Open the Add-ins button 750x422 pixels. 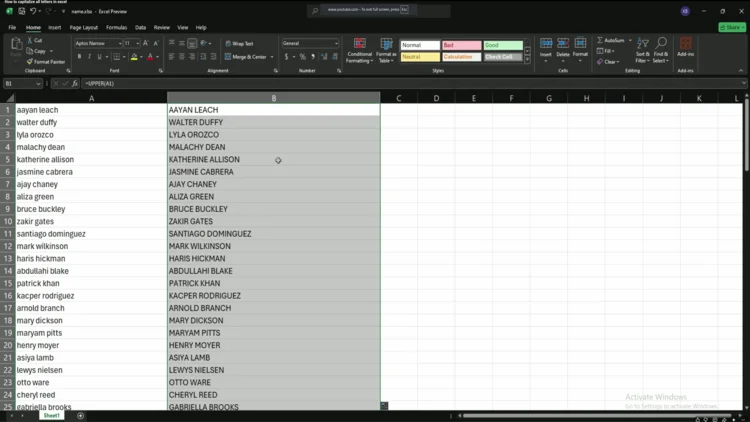(685, 47)
